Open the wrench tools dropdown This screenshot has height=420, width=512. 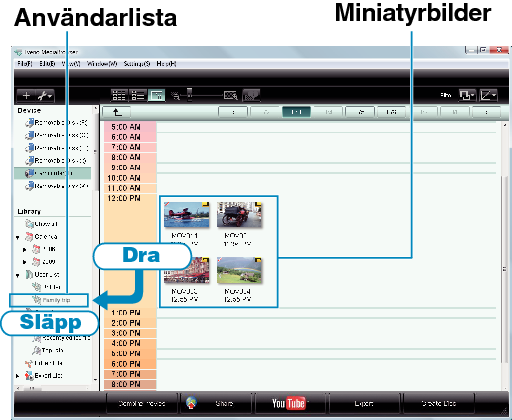[x=45, y=96]
